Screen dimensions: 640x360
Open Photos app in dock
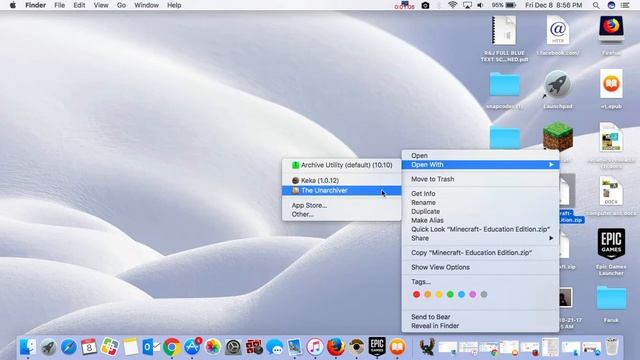click(x=213, y=347)
